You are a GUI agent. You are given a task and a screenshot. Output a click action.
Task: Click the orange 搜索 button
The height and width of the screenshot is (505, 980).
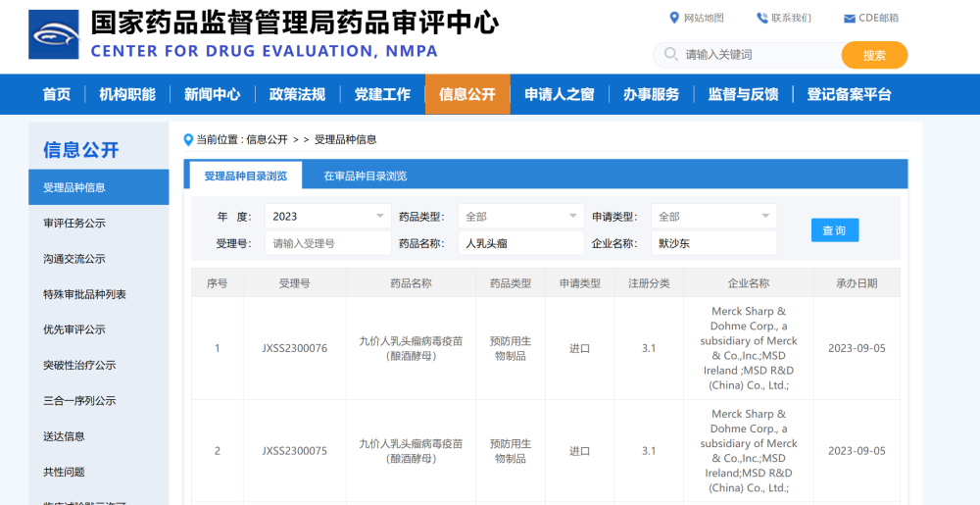874,55
